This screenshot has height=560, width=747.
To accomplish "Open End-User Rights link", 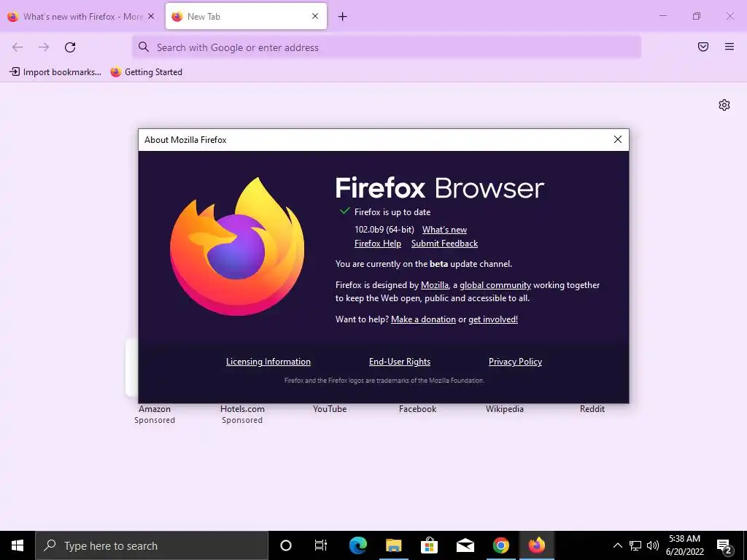I will (x=400, y=362).
